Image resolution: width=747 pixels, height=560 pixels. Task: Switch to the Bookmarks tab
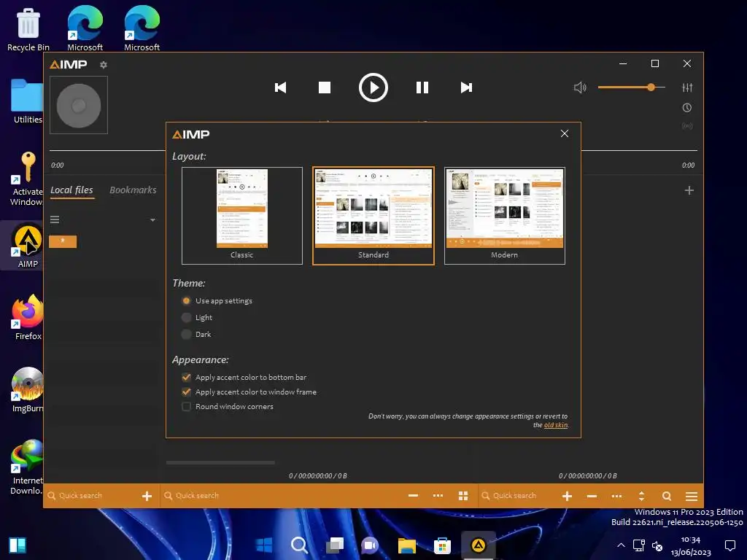[133, 190]
